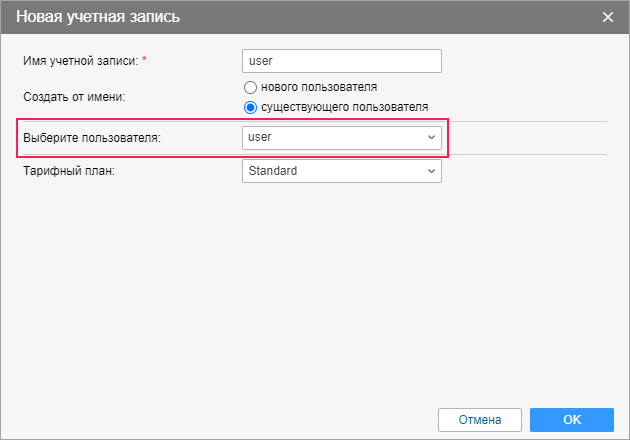Viewport: 630px width, 440px height.
Task: Click the chevron arrow beside Standard
Action: coord(431,171)
